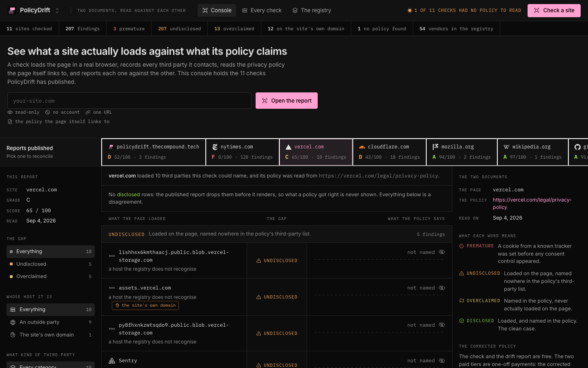Click the three-dot icon beside assets.vercel.com
The width and height of the screenshot is (588, 368).
[112, 288]
